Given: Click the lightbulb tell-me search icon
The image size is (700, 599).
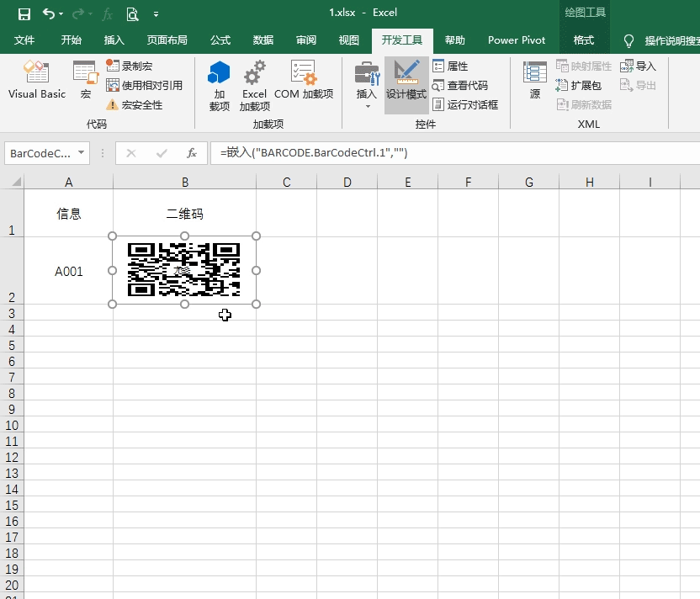Looking at the screenshot, I should coord(628,41).
